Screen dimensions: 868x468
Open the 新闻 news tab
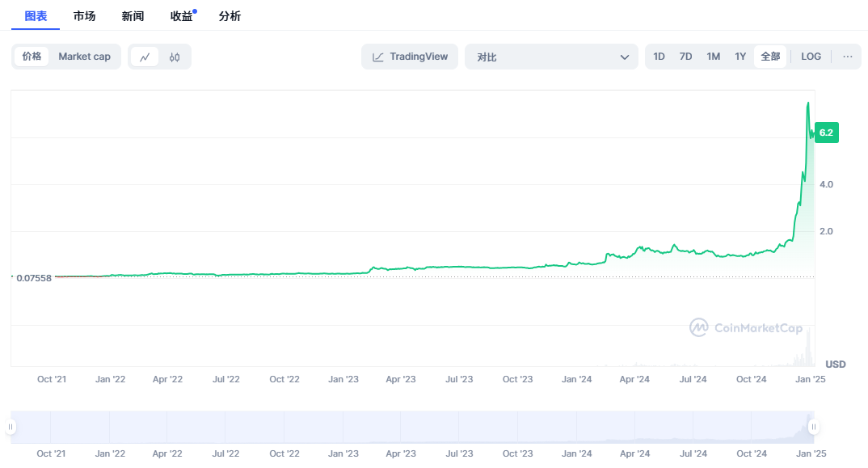133,16
